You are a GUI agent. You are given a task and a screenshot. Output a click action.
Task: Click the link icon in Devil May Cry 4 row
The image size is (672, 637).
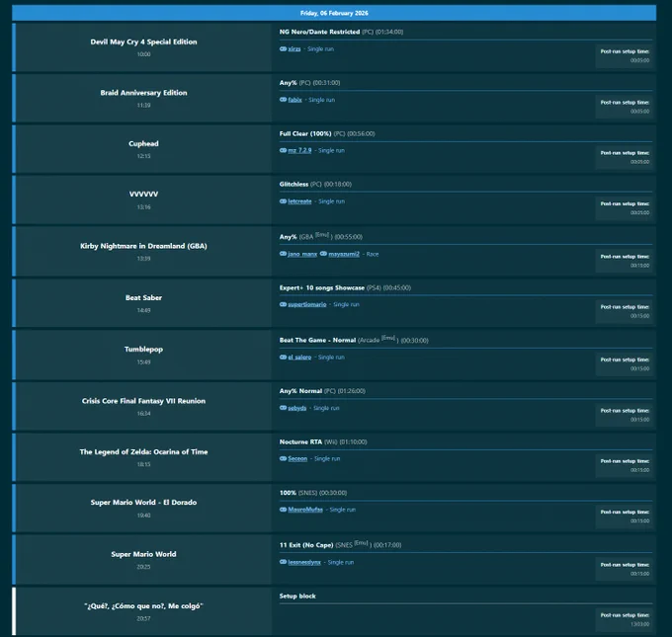pos(283,48)
